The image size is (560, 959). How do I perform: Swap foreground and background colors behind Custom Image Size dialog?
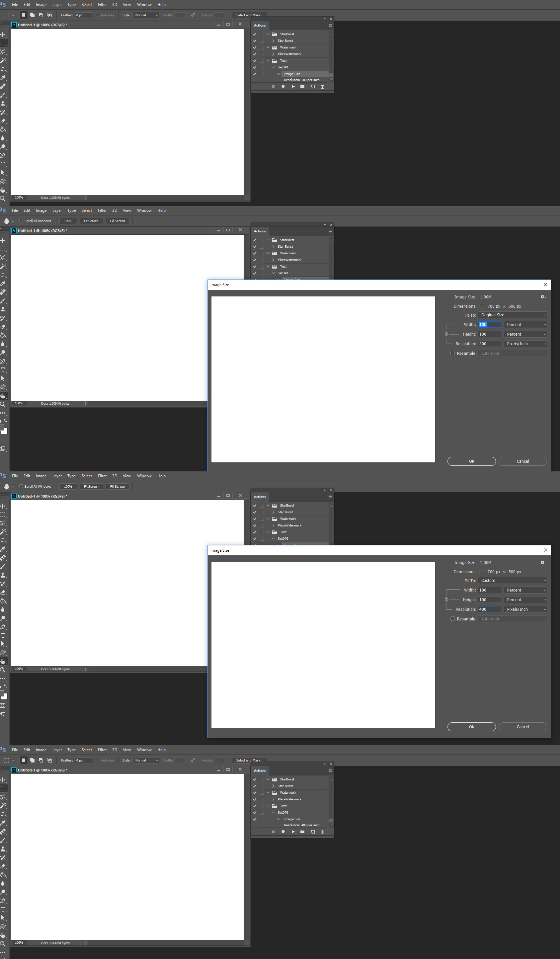click(x=5, y=686)
